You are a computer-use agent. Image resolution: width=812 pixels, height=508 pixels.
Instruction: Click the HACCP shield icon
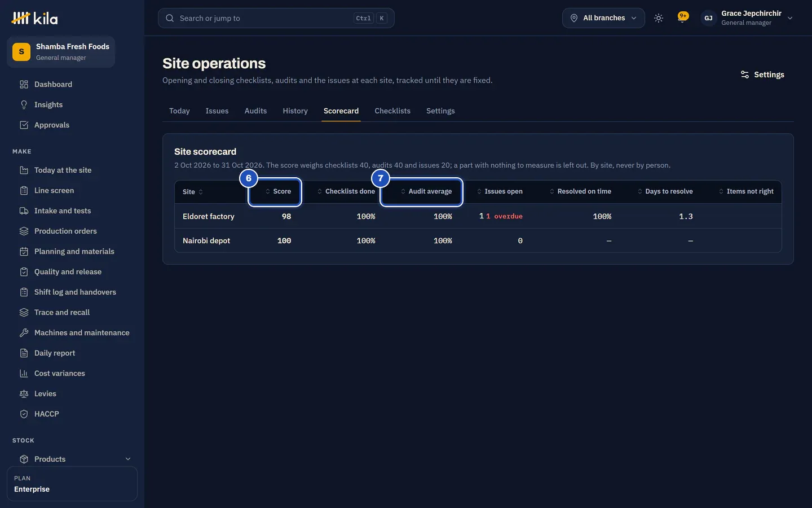tap(24, 414)
